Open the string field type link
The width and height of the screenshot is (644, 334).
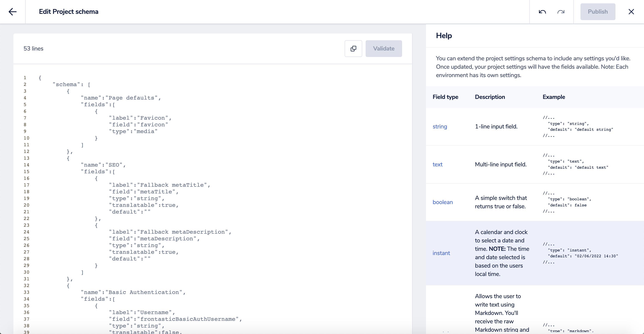(440, 127)
